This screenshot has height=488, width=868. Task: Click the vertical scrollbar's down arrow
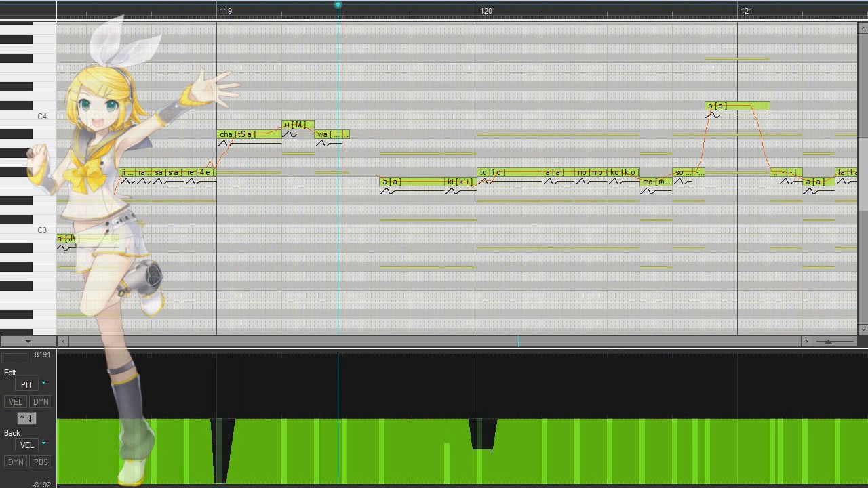coord(863,329)
